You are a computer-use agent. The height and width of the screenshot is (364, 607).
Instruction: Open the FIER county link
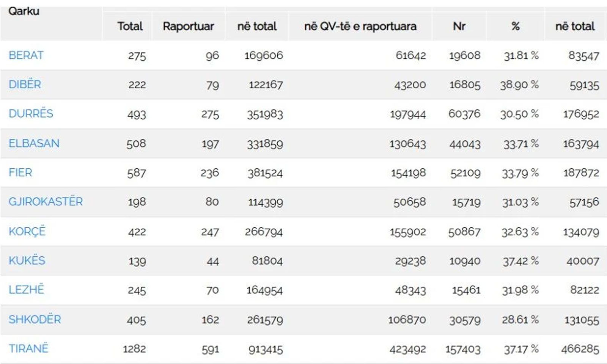tap(20, 173)
